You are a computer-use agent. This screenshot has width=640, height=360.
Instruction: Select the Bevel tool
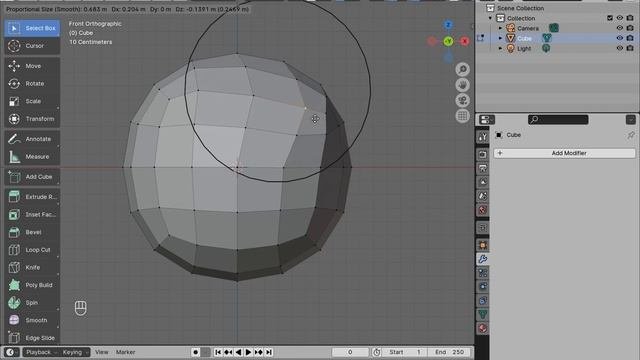click(x=32, y=232)
